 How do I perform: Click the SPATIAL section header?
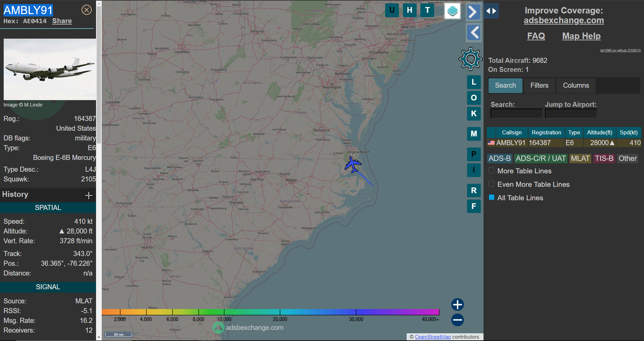tap(48, 208)
